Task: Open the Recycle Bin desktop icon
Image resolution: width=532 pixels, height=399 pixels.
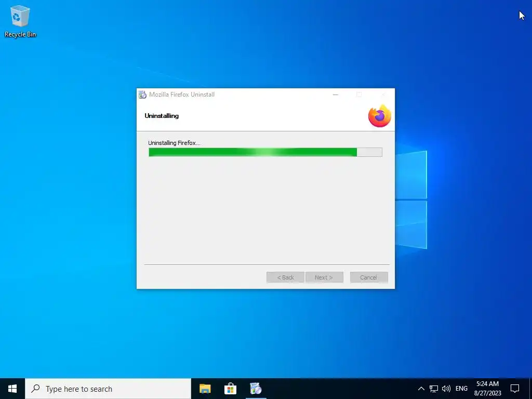Action: [x=20, y=21]
